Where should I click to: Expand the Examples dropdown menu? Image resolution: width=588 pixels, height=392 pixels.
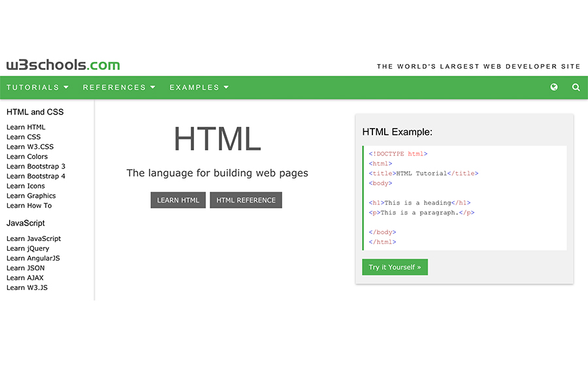tap(199, 88)
